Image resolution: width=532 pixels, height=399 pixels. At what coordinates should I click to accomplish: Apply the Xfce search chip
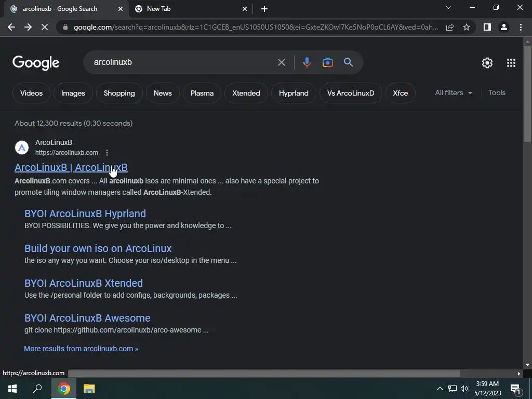401,93
